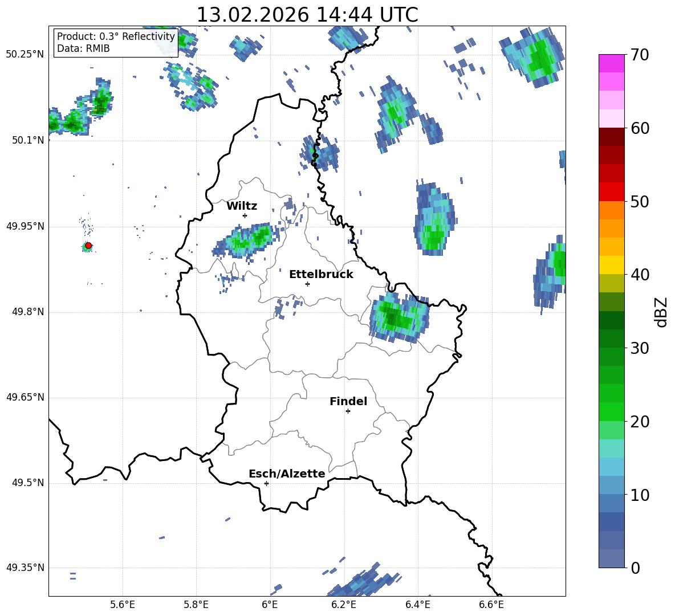The width and height of the screenshot is (675, 616).
Task: Click the red radar location marker dot
Action: coord(88,245)
